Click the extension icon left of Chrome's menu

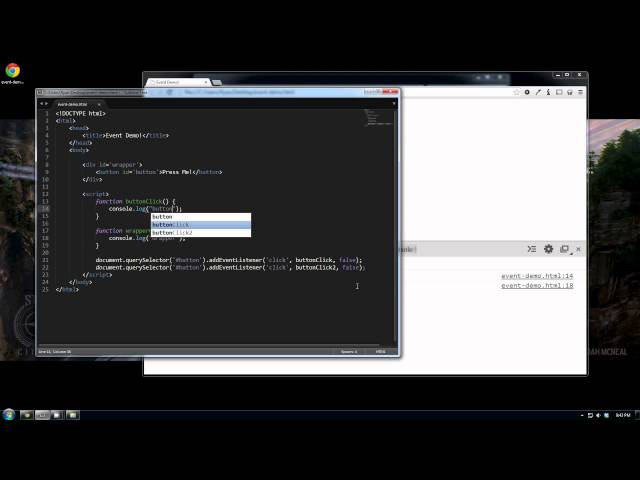click(569, 92)
